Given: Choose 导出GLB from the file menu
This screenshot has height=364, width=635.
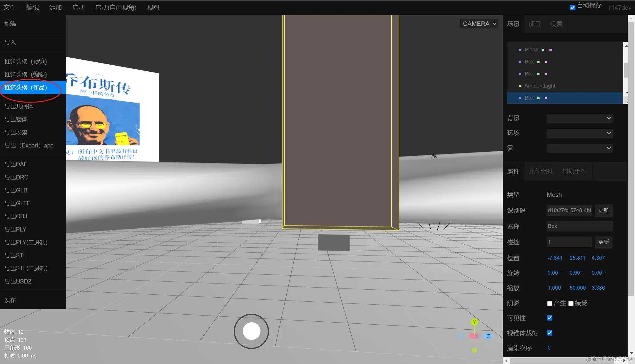Looking at the screenshot, I should [16, 190].
